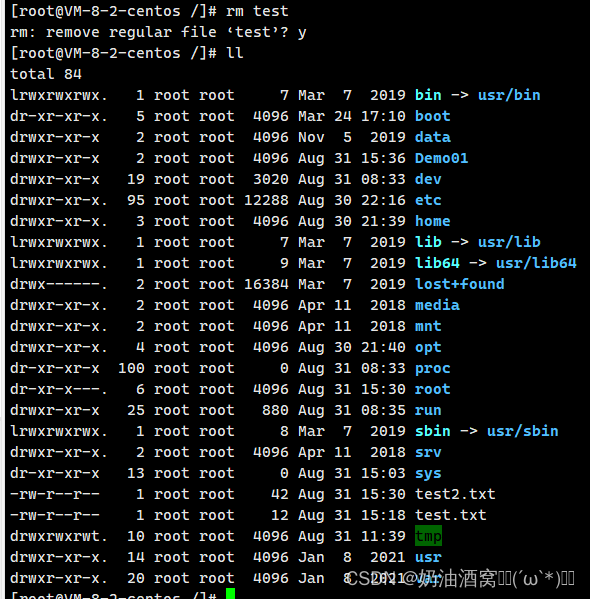Screen dimensions: 590x599
Task: Click the size '880' of run
Action: (x=275, y=410)
